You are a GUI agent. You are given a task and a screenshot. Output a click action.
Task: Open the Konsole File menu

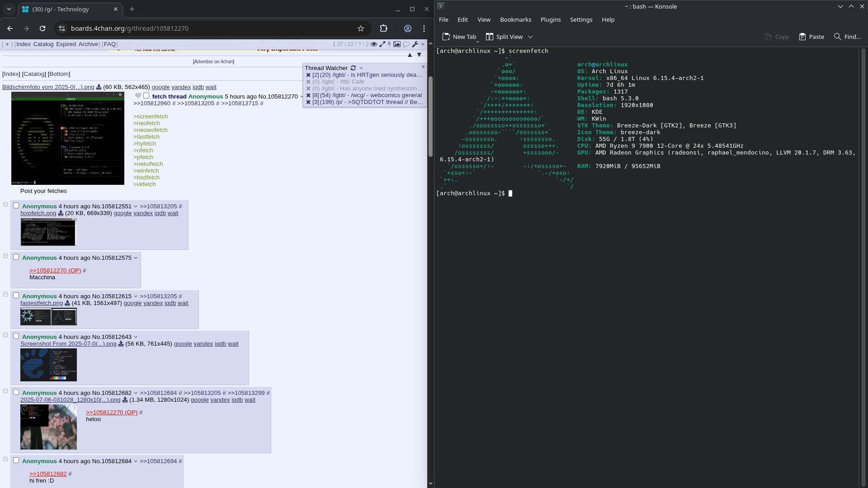[x=443, y=20]
